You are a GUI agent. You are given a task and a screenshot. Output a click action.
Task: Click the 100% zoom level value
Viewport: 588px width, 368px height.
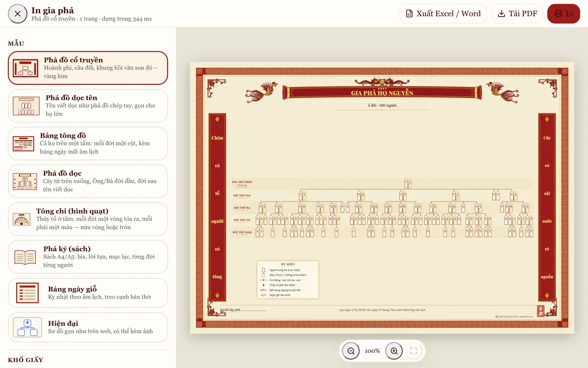pyautogui.click(x=372, y=351)
